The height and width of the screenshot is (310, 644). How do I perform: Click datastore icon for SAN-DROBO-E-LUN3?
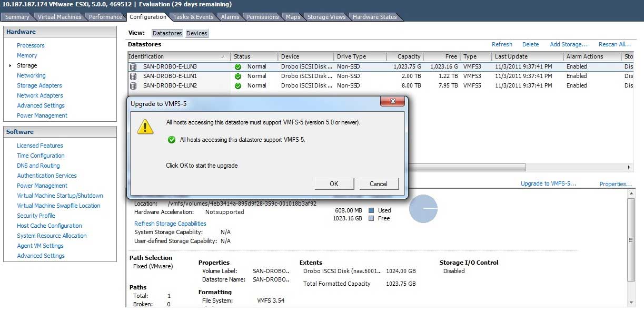(133, 67)
